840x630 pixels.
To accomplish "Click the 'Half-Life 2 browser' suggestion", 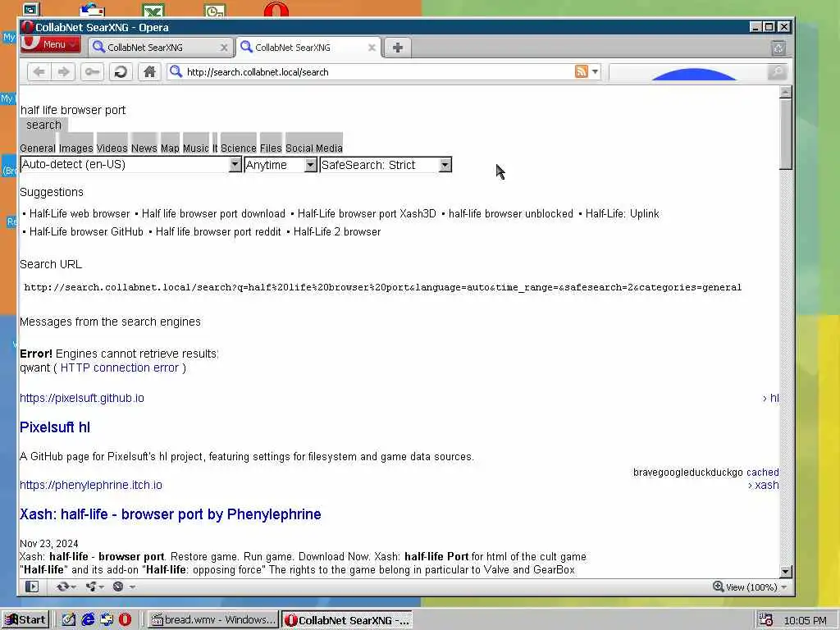I will [x=337, y=232].
